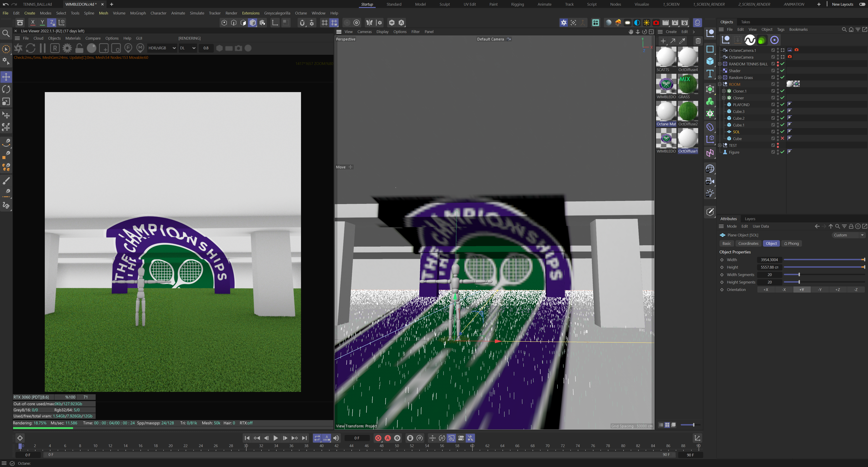The width and height of the screenshot is (868, 467).
Task: Open the MoGraph menu
Action: [138, 13]
